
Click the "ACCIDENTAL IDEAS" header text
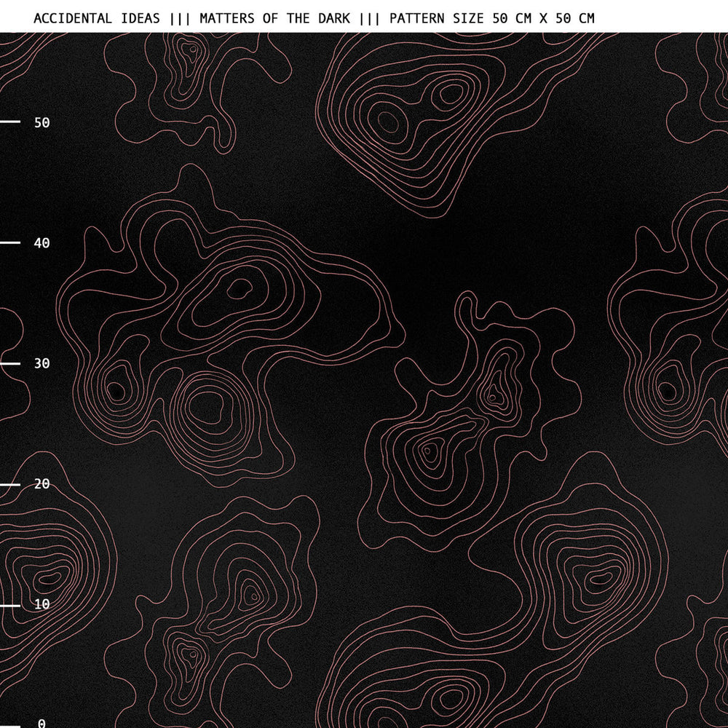click(97, 18)
